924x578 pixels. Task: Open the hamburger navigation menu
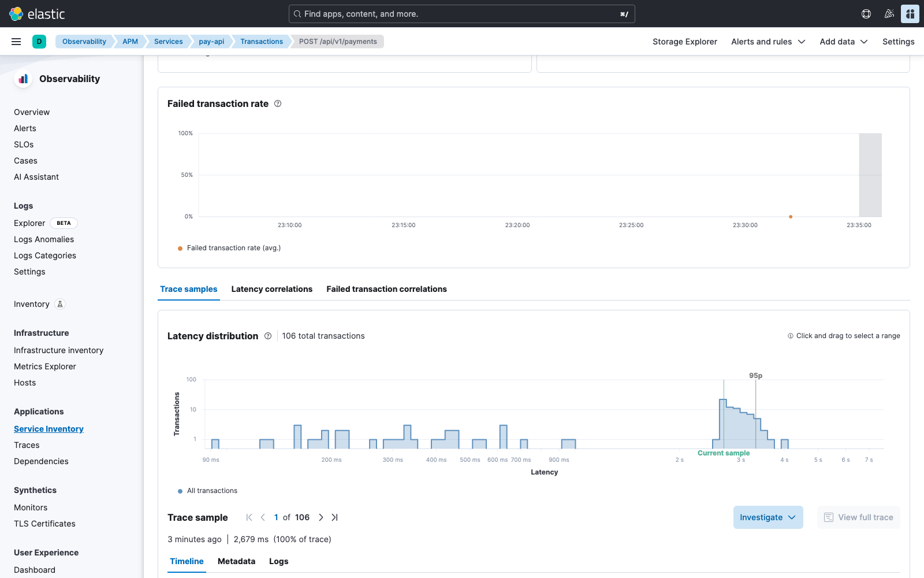[x=16, y=42]
